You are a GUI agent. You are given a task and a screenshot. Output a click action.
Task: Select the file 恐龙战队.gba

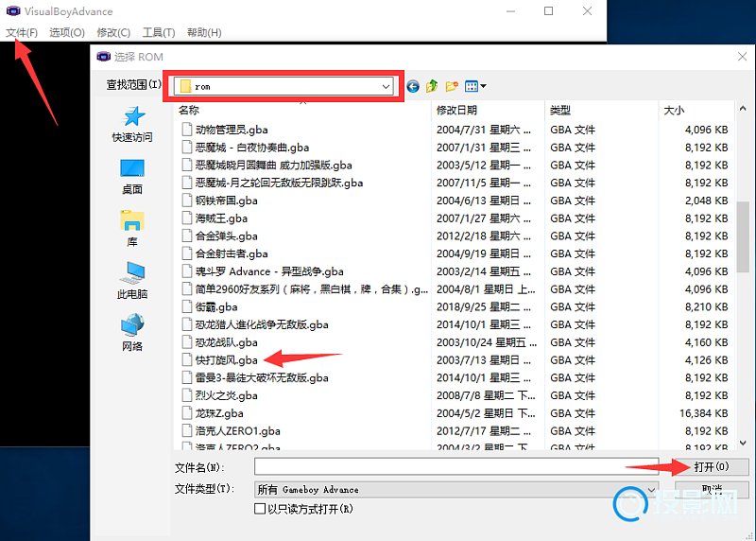pos(226,342)
